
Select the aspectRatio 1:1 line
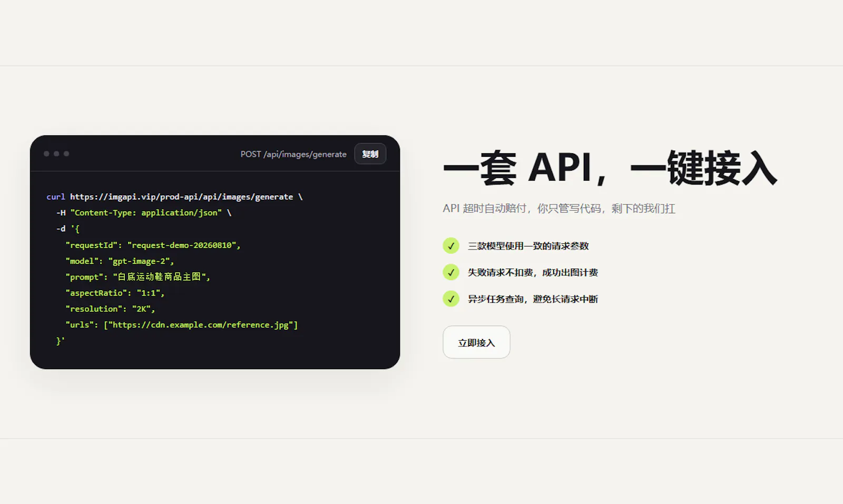(x=115, y=293)
